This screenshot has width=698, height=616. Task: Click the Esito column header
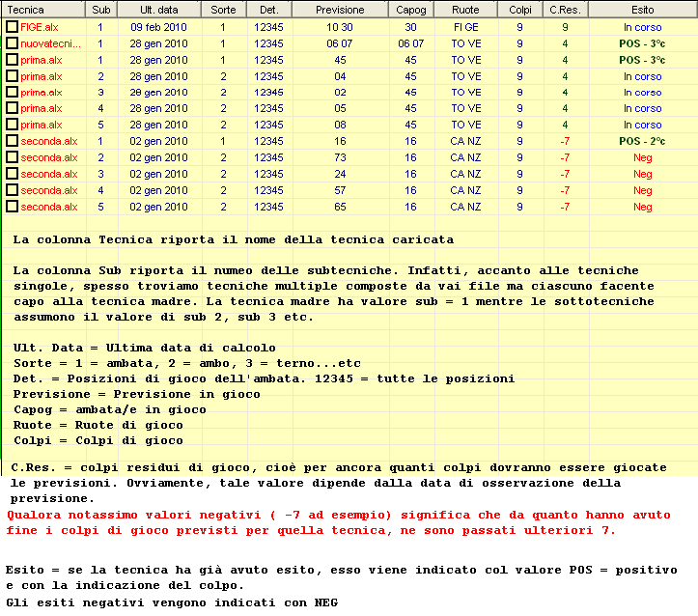pos(643,10)
